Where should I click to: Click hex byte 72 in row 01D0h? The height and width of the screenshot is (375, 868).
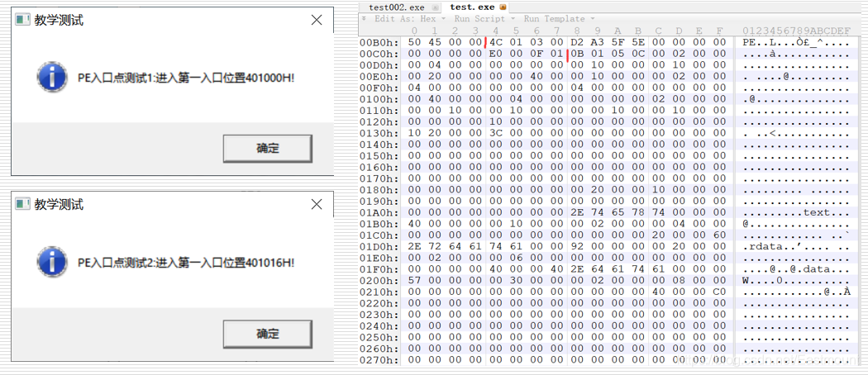435,247
